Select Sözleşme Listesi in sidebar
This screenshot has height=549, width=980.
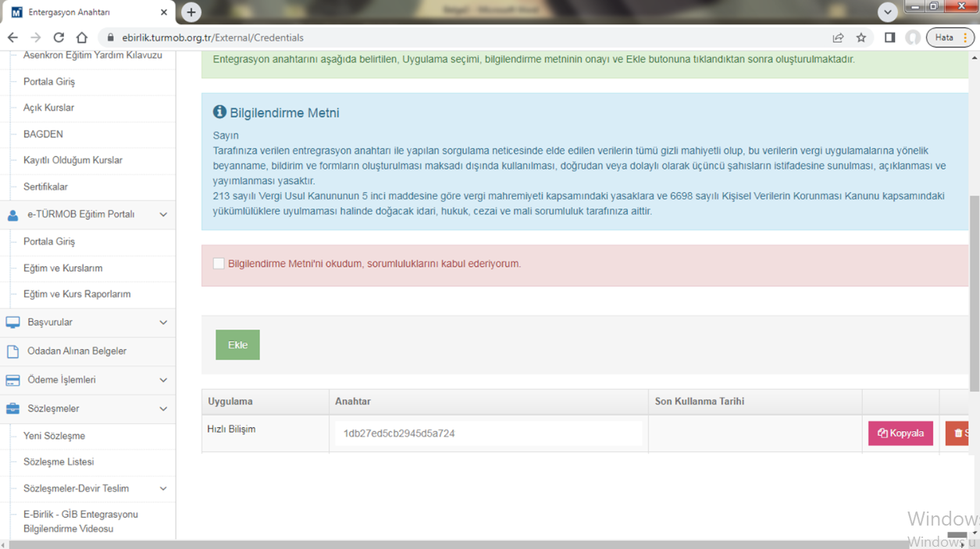pos(59,462)
